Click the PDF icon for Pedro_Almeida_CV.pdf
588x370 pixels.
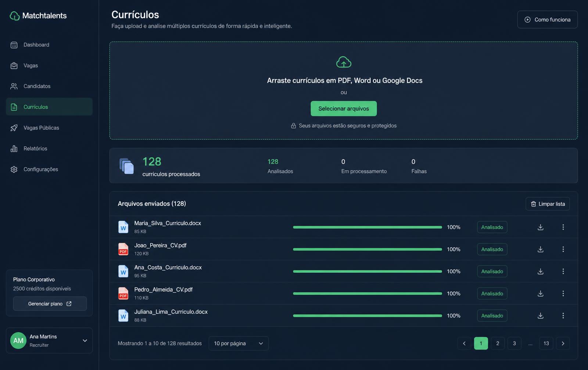pyautogui.click(x=123, y=294)
